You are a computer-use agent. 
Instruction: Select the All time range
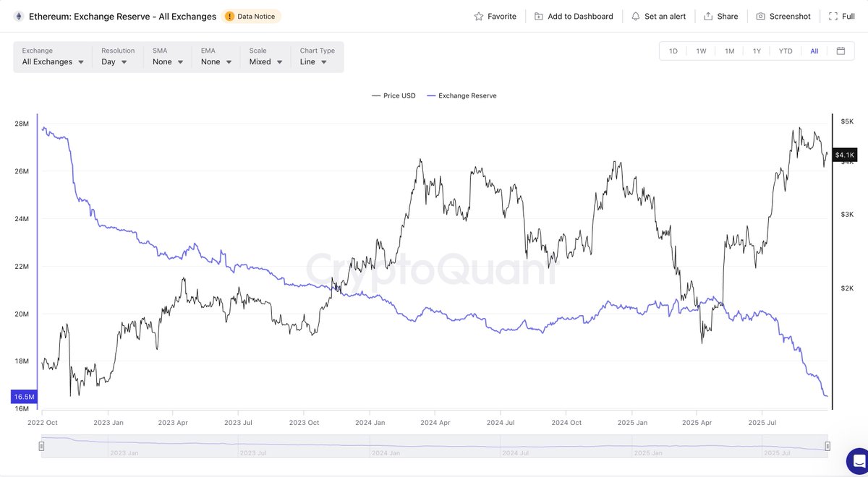point(814,51)
